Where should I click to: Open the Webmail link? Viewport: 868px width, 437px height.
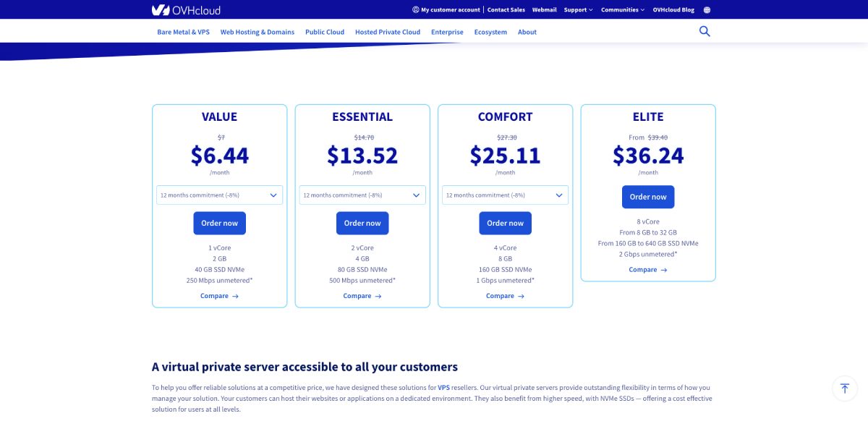point(544,9)
